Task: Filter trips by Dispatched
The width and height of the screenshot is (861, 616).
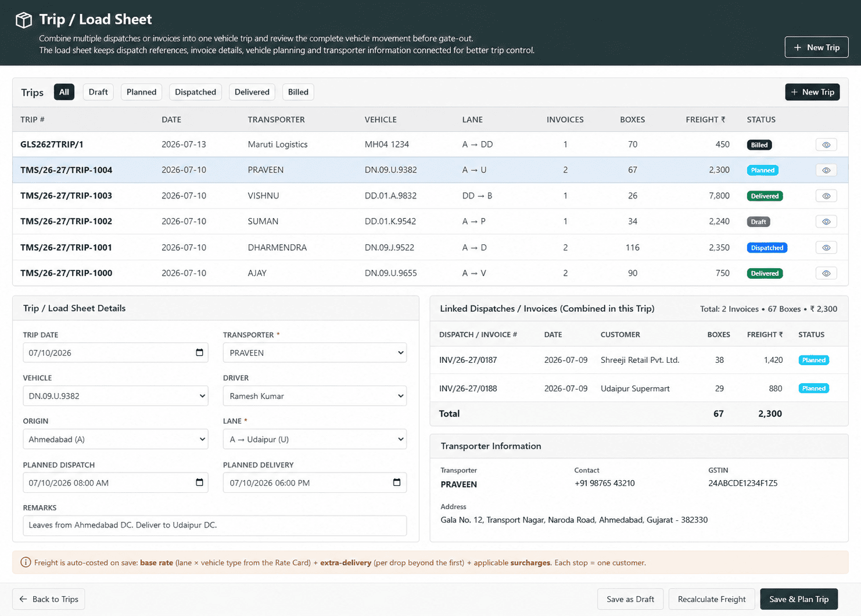Action: click(195, 92)
